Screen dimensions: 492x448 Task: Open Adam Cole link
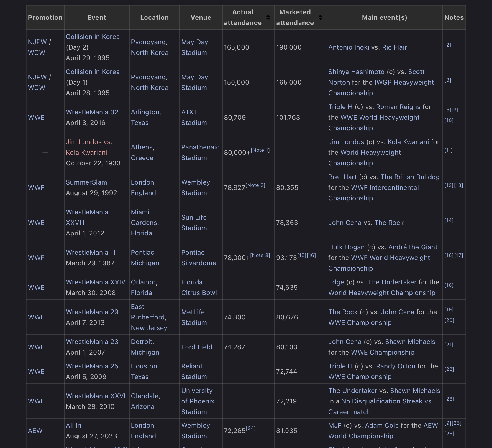382,426
